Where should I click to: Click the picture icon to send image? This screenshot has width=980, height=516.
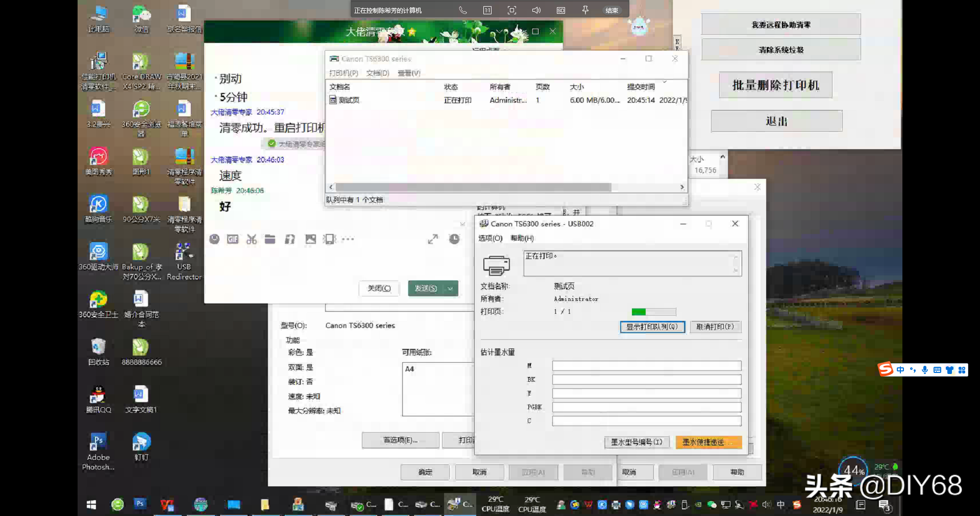310,239
